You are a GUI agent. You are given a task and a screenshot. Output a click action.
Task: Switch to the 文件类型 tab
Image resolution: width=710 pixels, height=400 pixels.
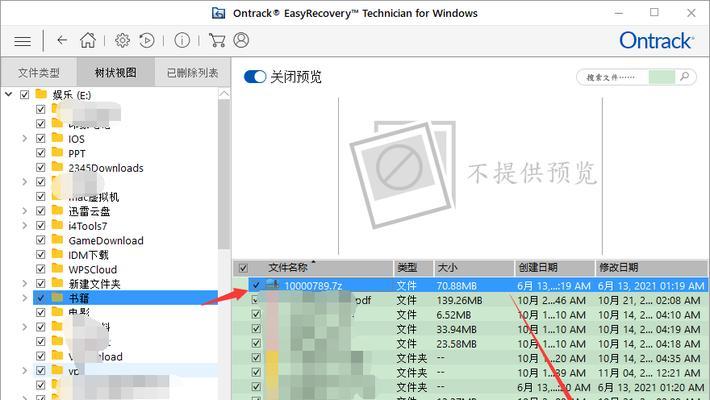coord(39,72)
